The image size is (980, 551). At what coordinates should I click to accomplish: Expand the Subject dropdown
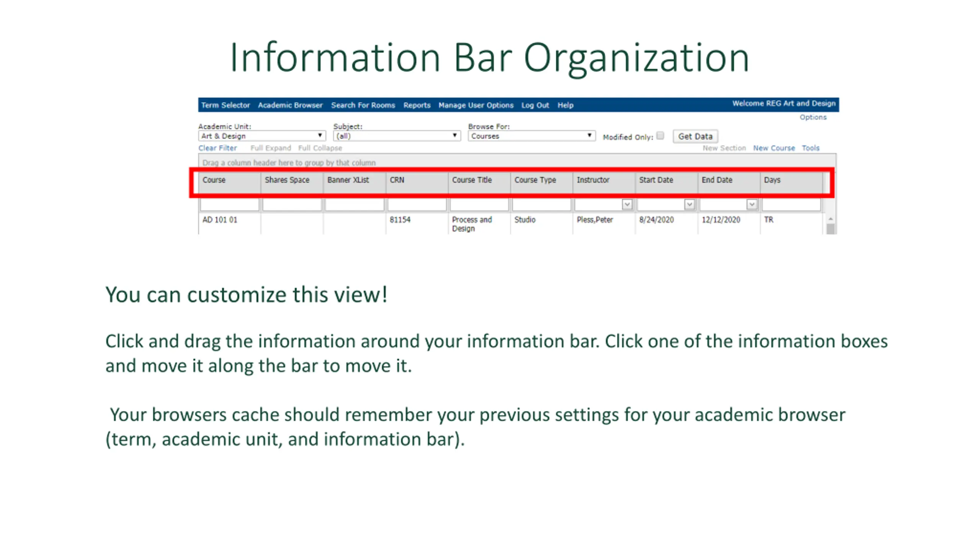[x=397, y=136]
